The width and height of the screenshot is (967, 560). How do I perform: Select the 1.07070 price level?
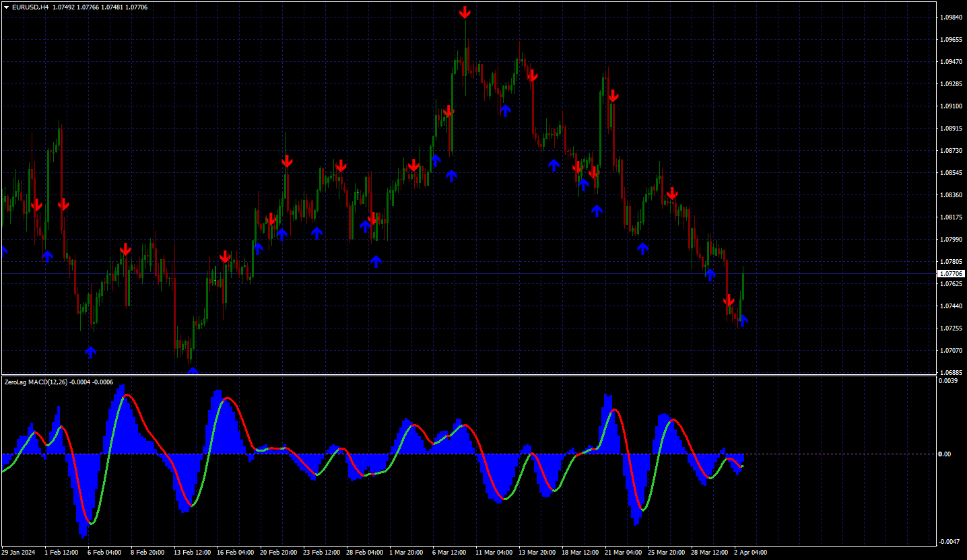click(951, 351)
